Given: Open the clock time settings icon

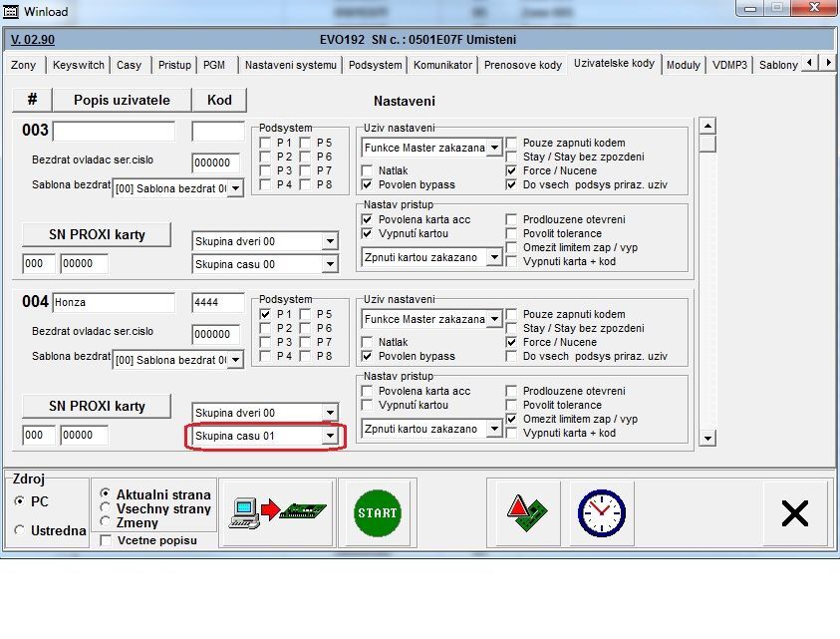Looking at the screenshot, I should coord(601,512).
